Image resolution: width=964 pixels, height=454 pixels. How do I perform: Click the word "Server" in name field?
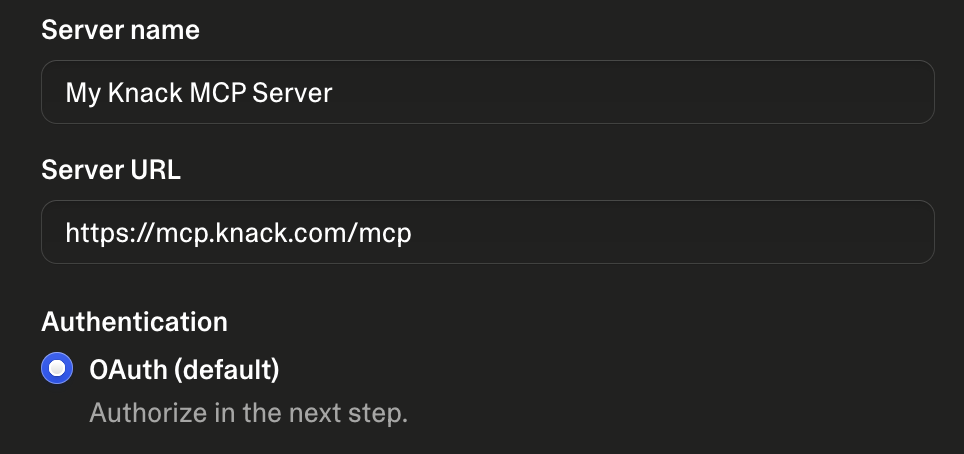293,93
